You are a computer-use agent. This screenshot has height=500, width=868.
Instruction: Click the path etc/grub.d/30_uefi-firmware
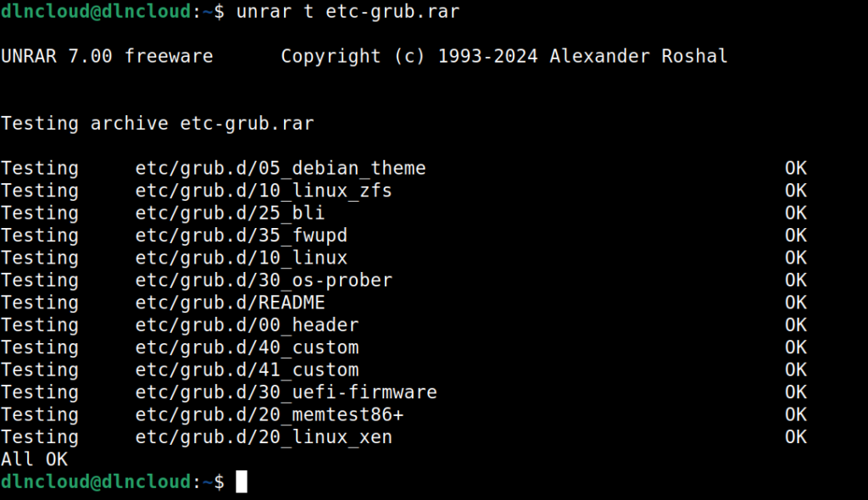[x=286, y=392]
